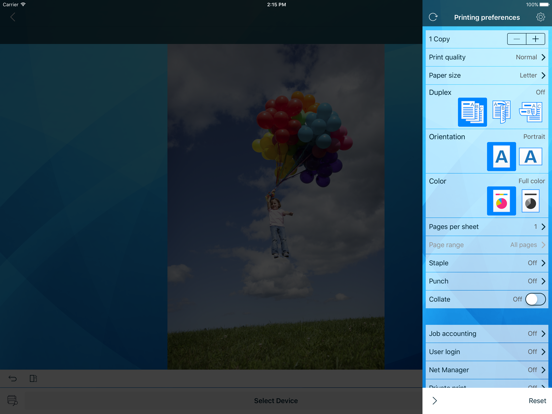This screenshot has height=414, width=552.
Task: Click the refresh icon in Printing preferences header
Action: (x=433, y=17)
